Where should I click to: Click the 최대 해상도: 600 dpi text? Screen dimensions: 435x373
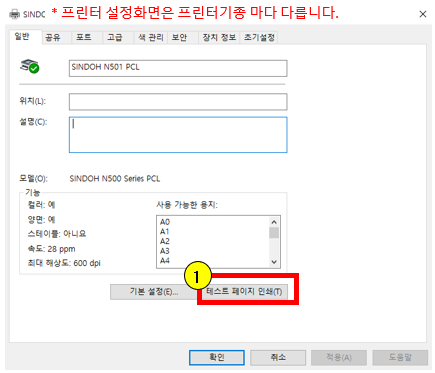pos(64,263)
